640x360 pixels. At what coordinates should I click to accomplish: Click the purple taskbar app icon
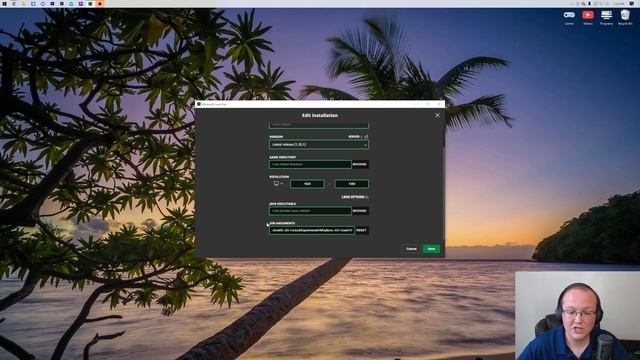(x=81, y=4)
